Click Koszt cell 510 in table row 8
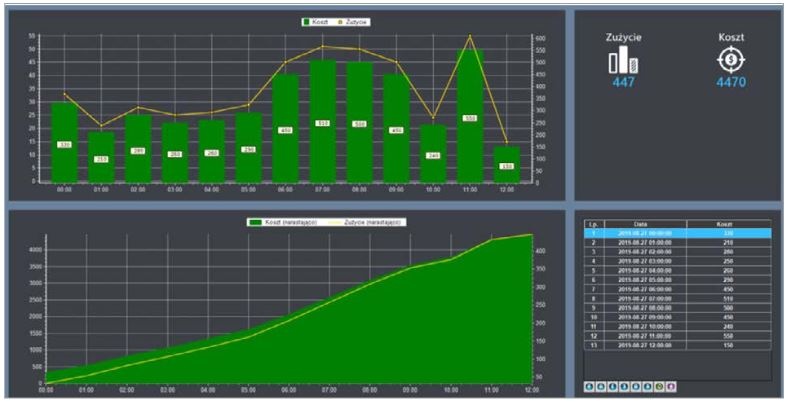 (729, 299)
